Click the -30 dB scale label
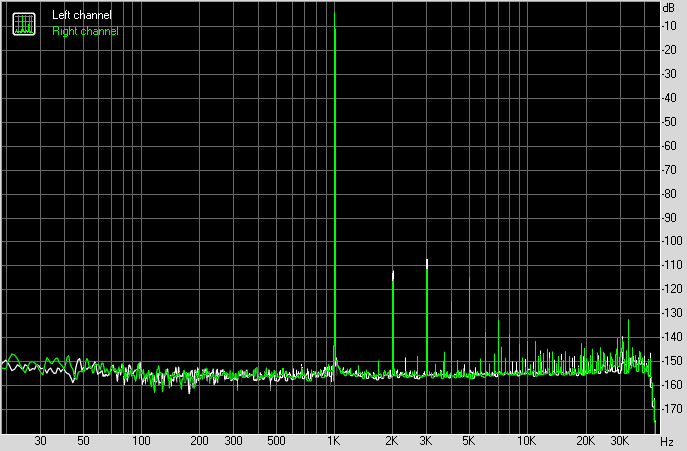The height and width of the screenshot is (451, 687). tap(669, 74)
